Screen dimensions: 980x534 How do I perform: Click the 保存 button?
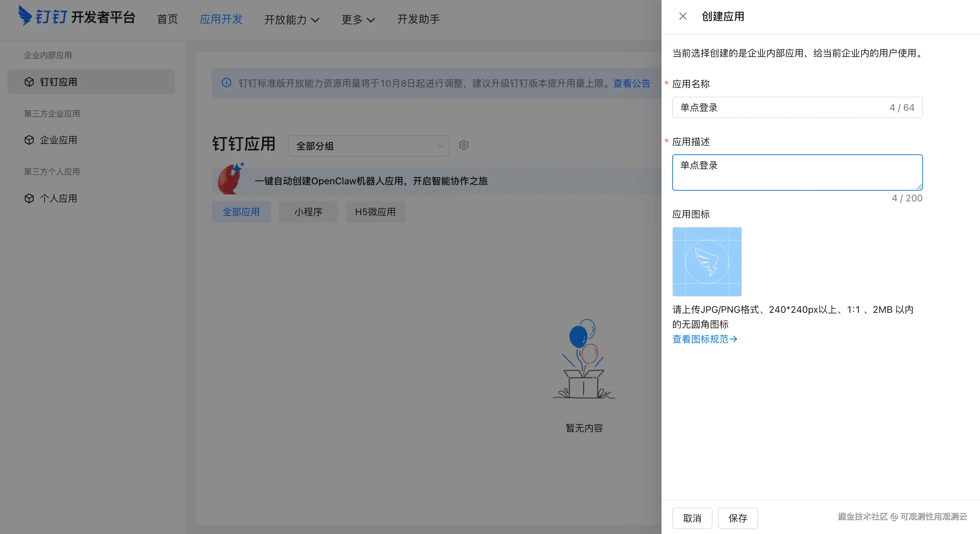737,518
